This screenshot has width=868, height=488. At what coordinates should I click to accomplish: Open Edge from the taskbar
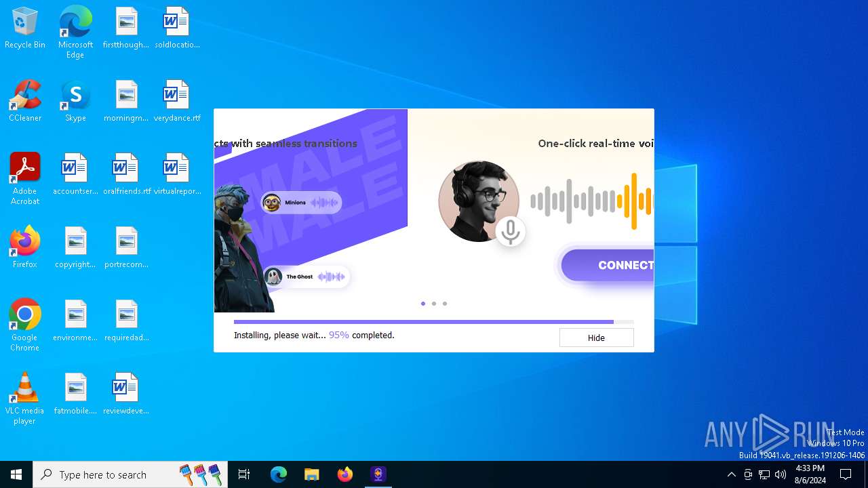point(279,474)
